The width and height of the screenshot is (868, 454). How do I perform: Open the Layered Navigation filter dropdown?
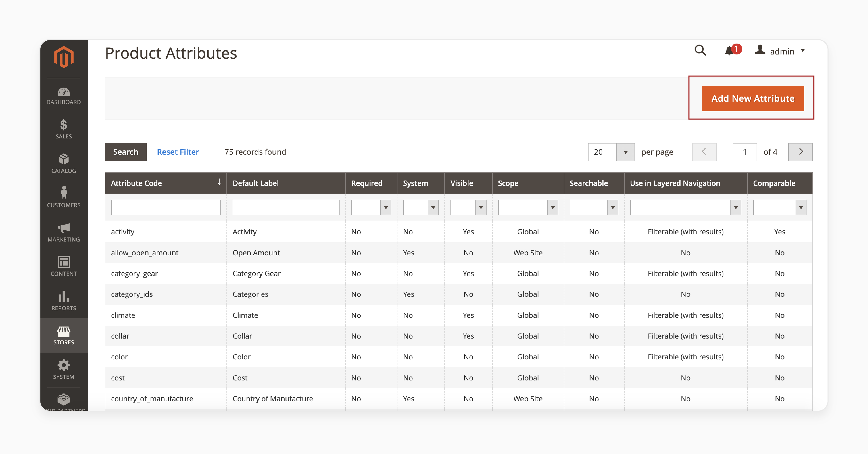[x=686, y=207]
